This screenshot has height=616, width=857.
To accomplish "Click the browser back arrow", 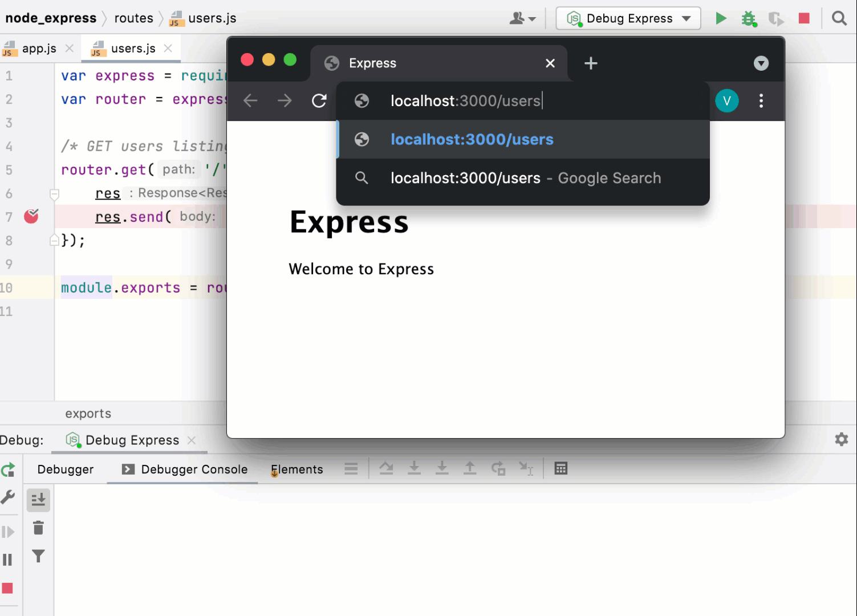I will [250, 101].
